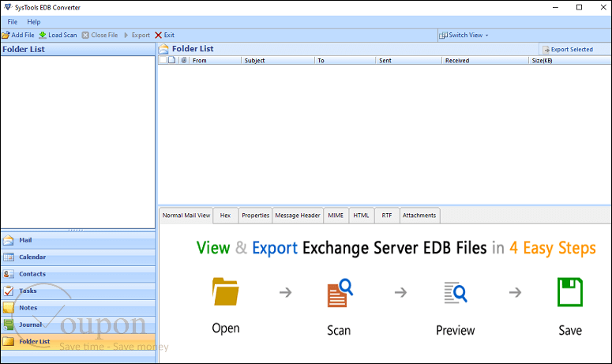The width and height of the screenshot is (612, 364).
Task: Click the Close File toolbar label
Action: point(104,35)
